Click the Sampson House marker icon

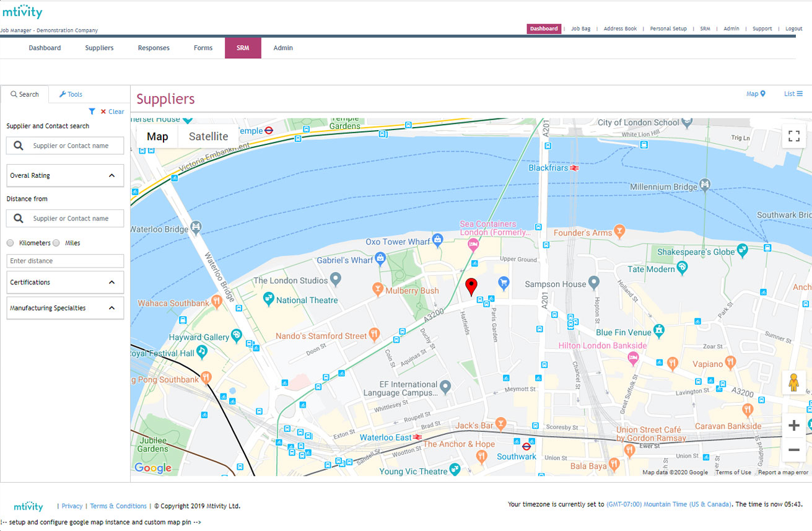pyautogui.click(x=594, y=283)
